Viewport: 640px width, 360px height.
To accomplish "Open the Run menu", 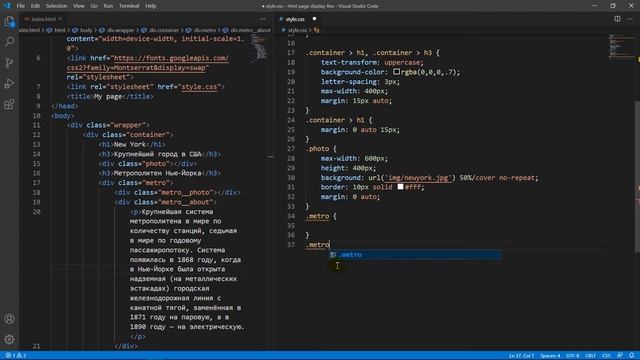I will pos(108,6).
